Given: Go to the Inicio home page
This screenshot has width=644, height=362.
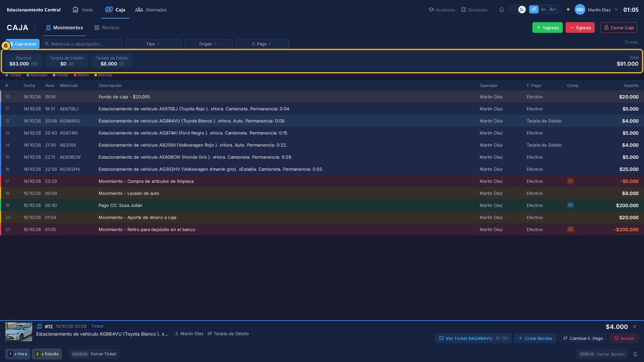Looking at the screenshot, I should point(83,10).
